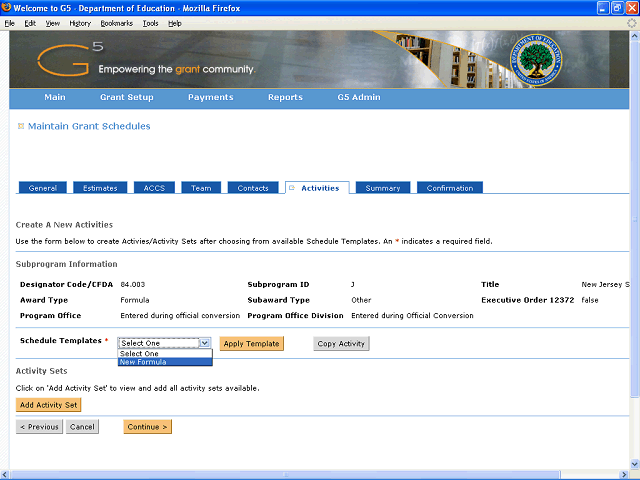The image size is (640, 480).
Task: Click the G5 logo in the banner
Action: click(x=70, y=59)
